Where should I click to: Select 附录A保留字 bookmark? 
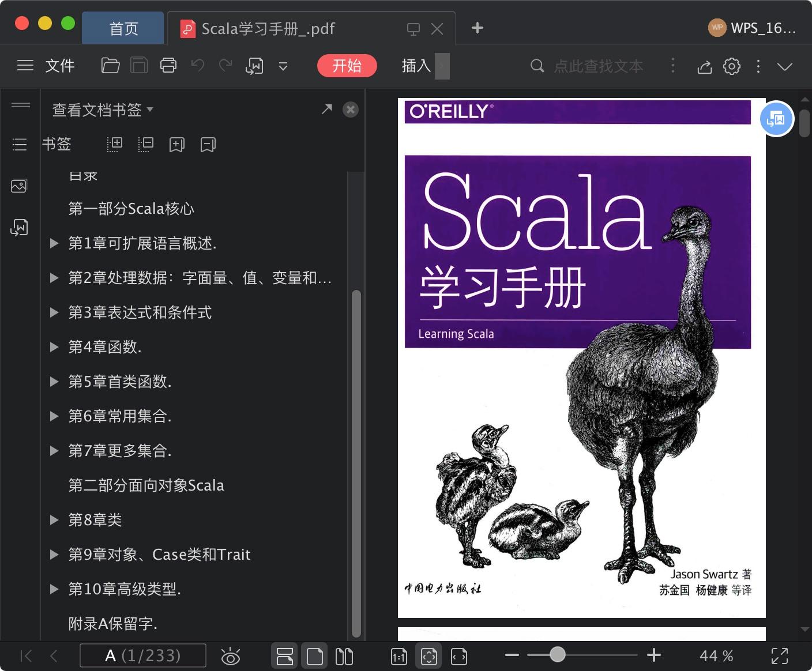click(113, 624)
